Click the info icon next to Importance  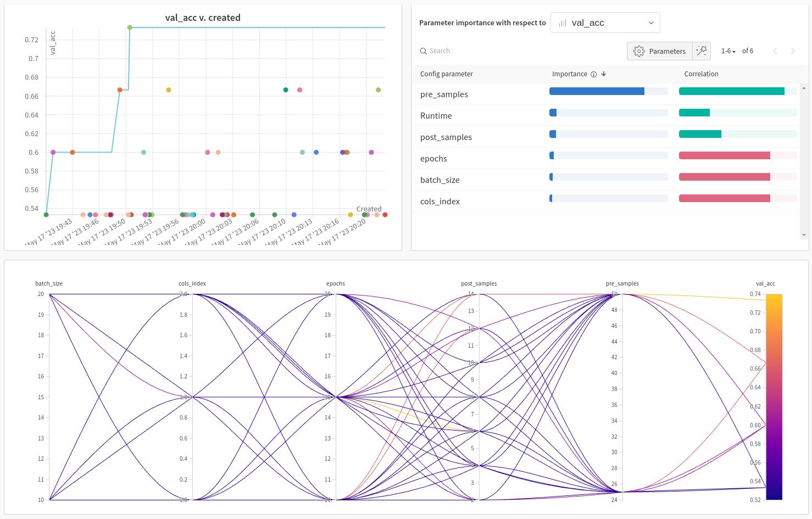tap(593, 74)
